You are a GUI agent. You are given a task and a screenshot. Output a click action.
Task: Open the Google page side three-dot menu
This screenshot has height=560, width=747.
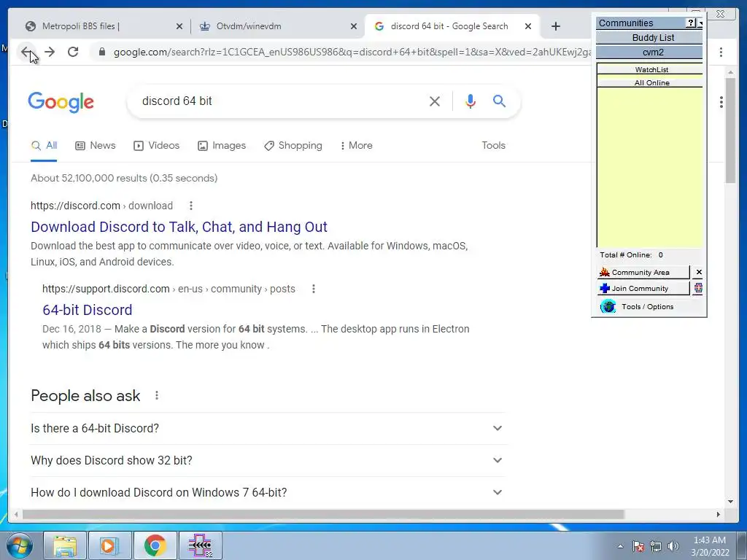tap(721, 102)
